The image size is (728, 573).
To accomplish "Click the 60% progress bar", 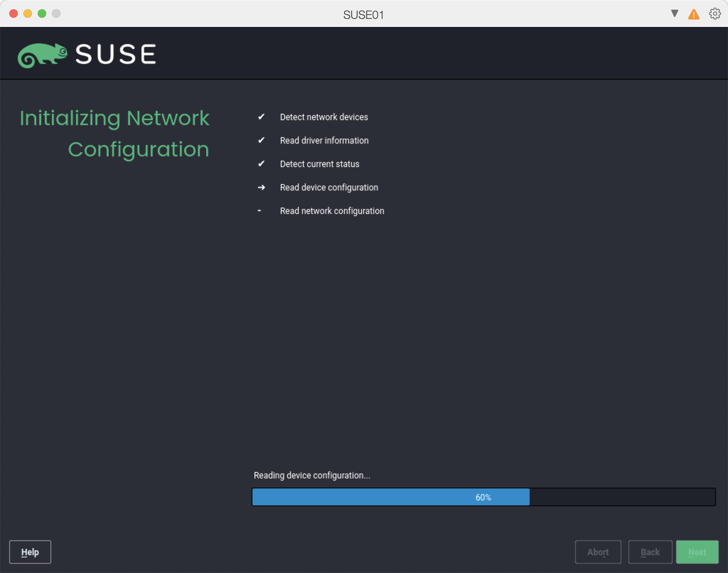I will tap(483, 497).
